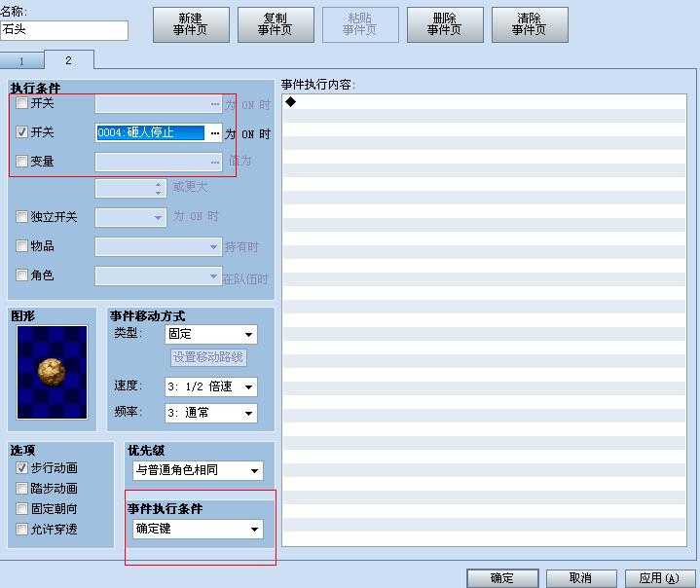Viewport: 700px width, 588px height.
Task: Open the 角色 dropdown list
Action: point(213,276)
